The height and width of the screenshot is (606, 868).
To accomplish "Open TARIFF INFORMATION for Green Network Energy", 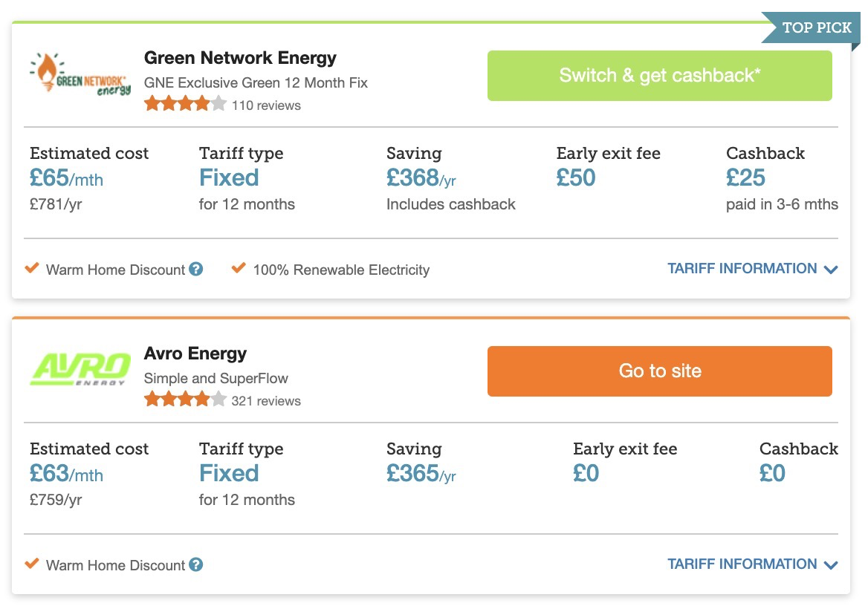I will click(742, 269).
